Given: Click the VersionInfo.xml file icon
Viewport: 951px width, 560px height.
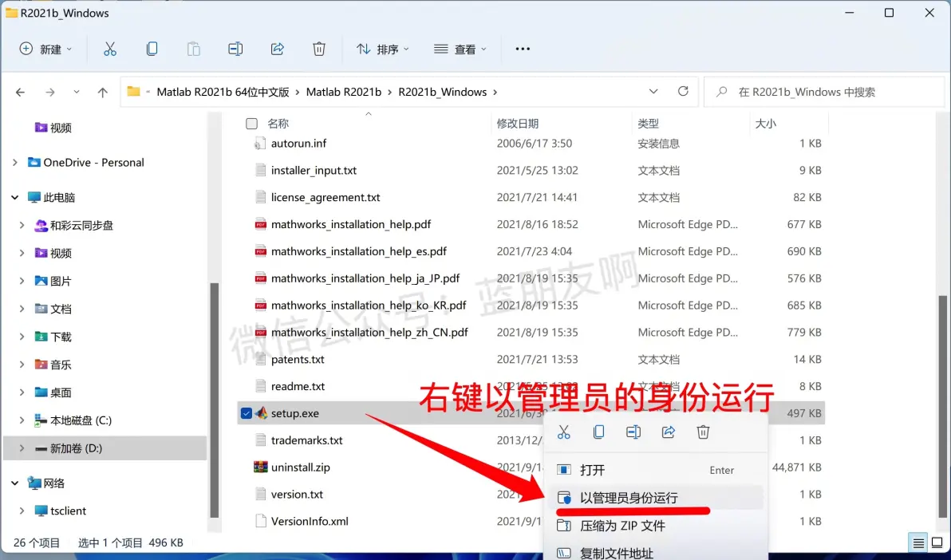Looking at the screenshot, I should click(261, 521).
